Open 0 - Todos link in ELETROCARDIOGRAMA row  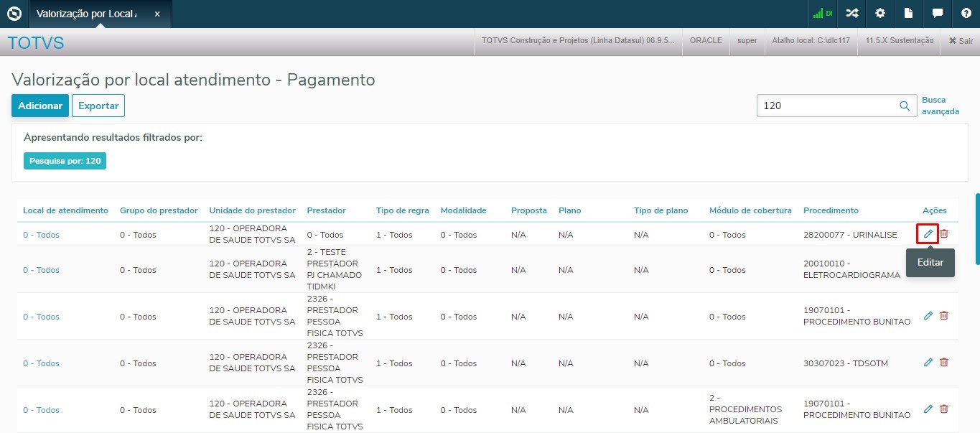(x=41, y=270)
